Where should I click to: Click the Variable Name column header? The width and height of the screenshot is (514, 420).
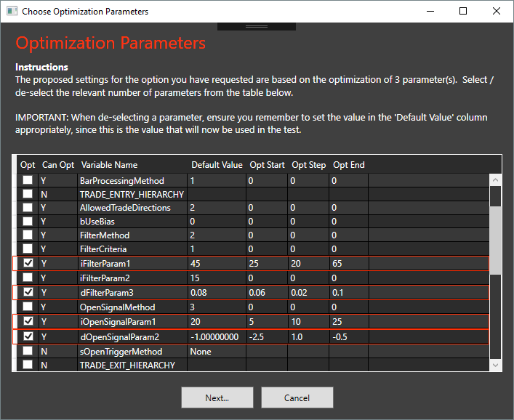109,165
